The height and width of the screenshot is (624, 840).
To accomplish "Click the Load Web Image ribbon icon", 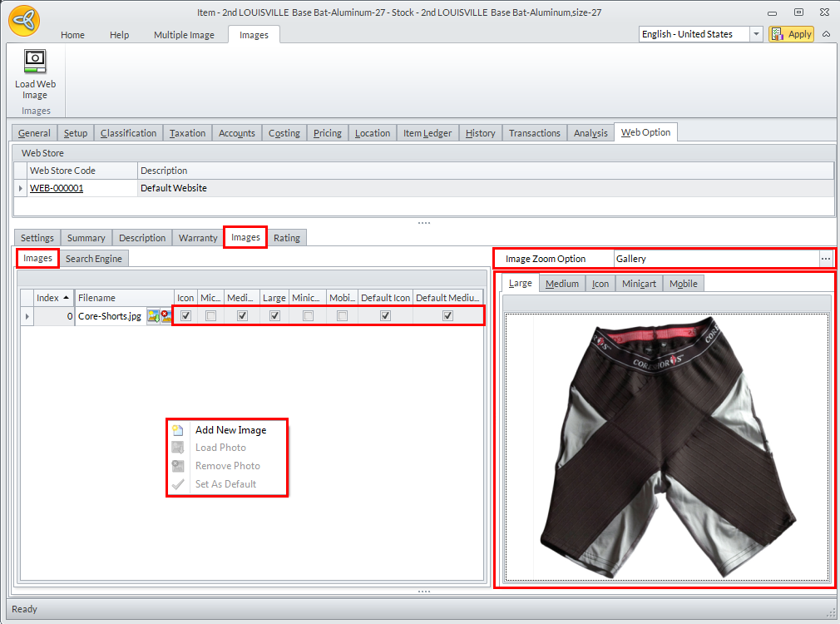I will point(35,62).
